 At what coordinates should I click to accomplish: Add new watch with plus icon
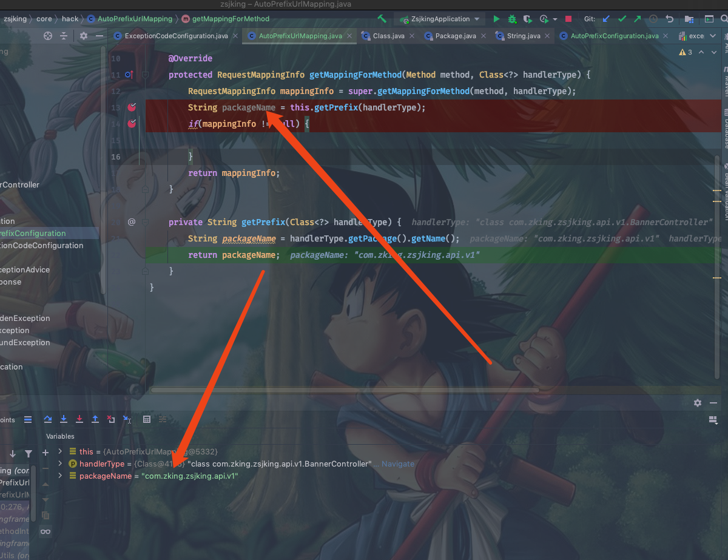pos(45,453)
